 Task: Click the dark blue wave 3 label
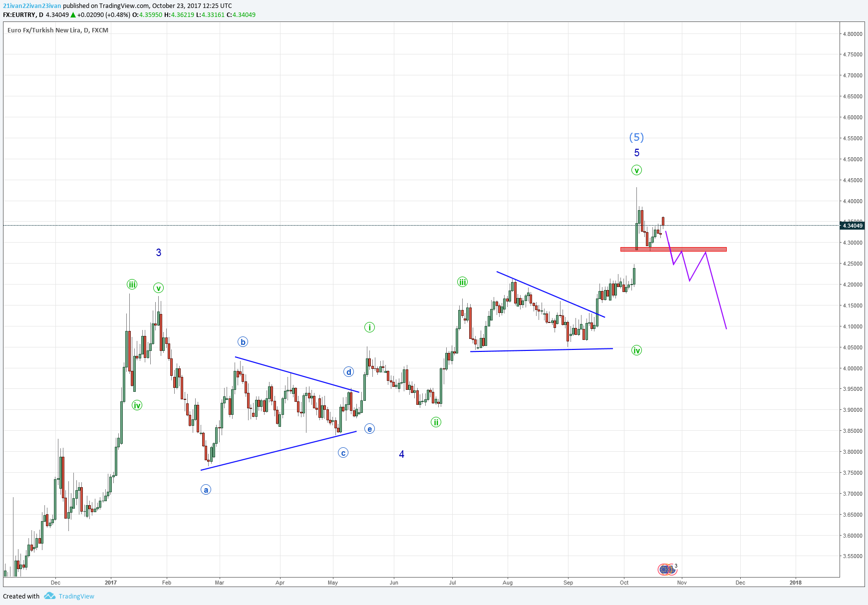click(159, 253)
